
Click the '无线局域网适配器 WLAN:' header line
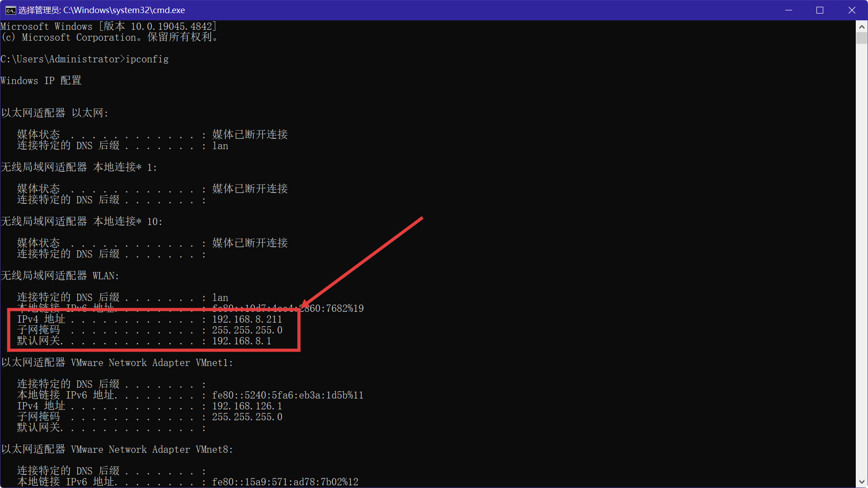coord(60,276)
